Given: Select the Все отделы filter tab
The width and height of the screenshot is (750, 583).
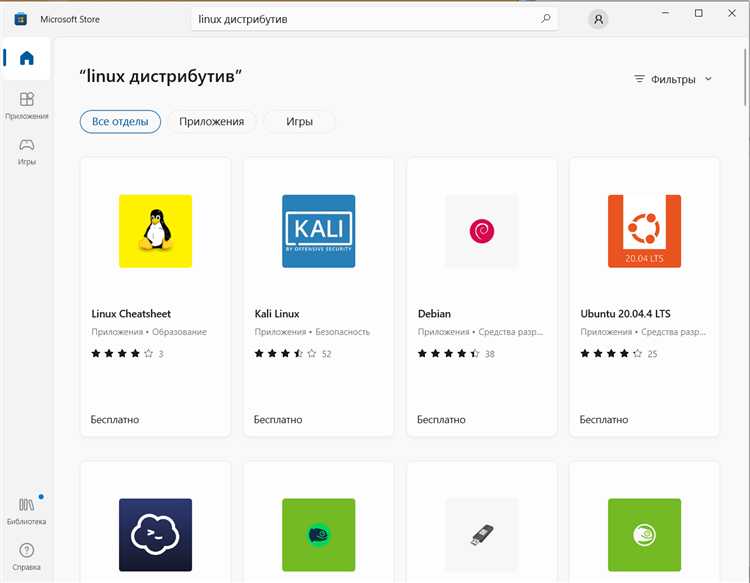Looking at the screenshot, I should coord(120,121).
